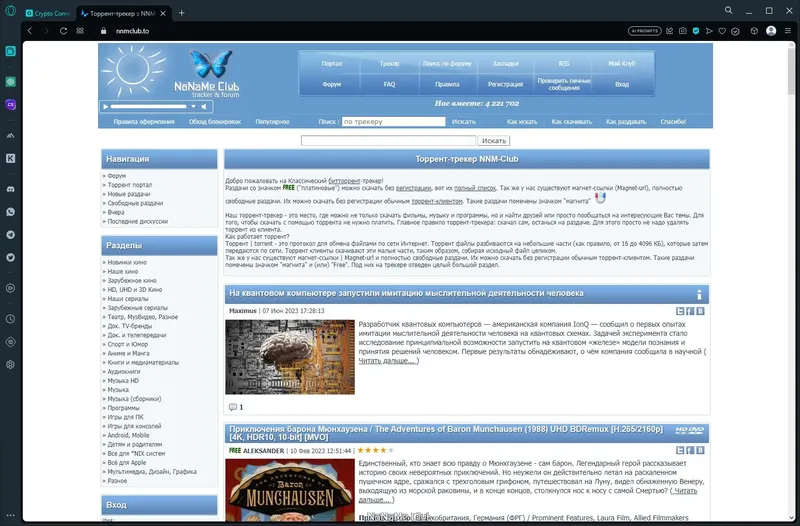Open the Закладки menu item

point(506,64)
